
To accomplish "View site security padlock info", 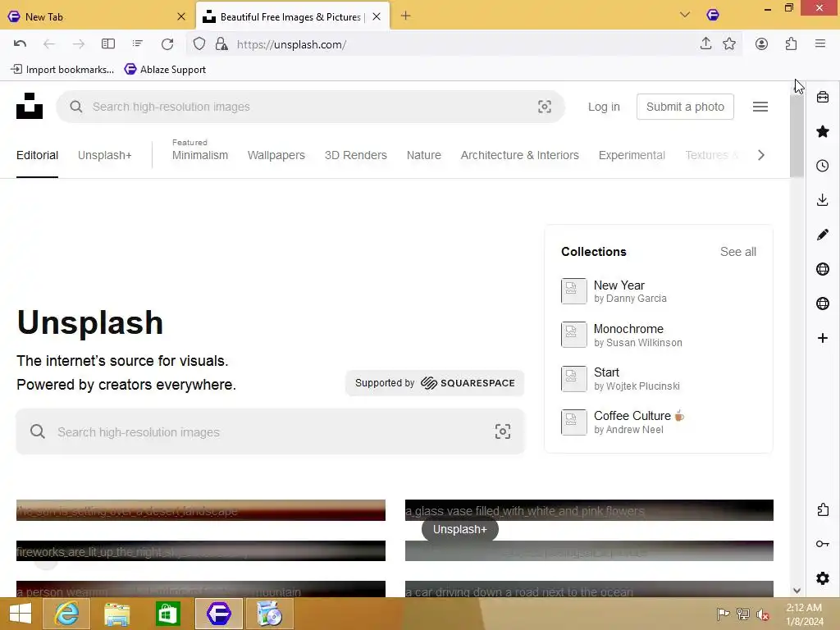I will click(x=221, y=44).
